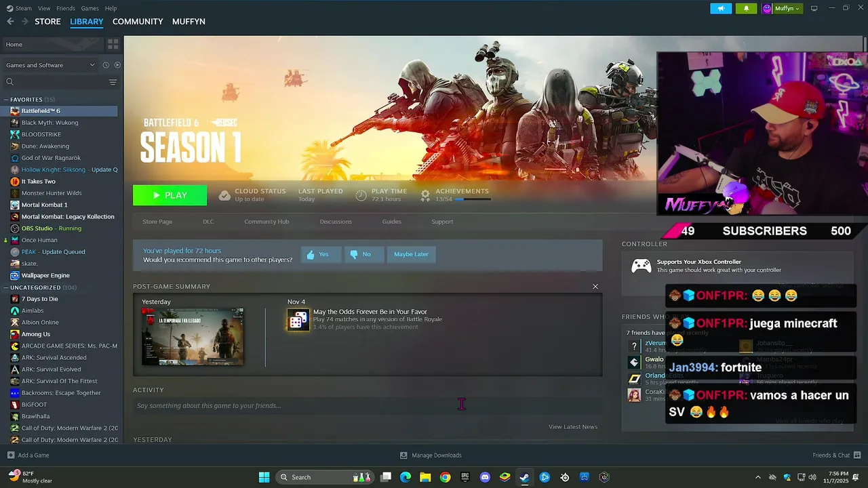Click the Windows taskbar Search box
This screenshot has width=868, height=488.
324,477
